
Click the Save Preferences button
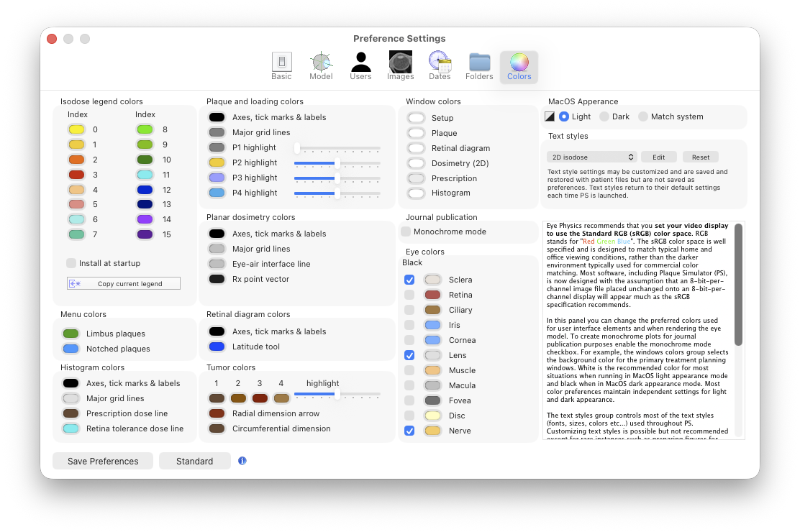click(103, 461)
